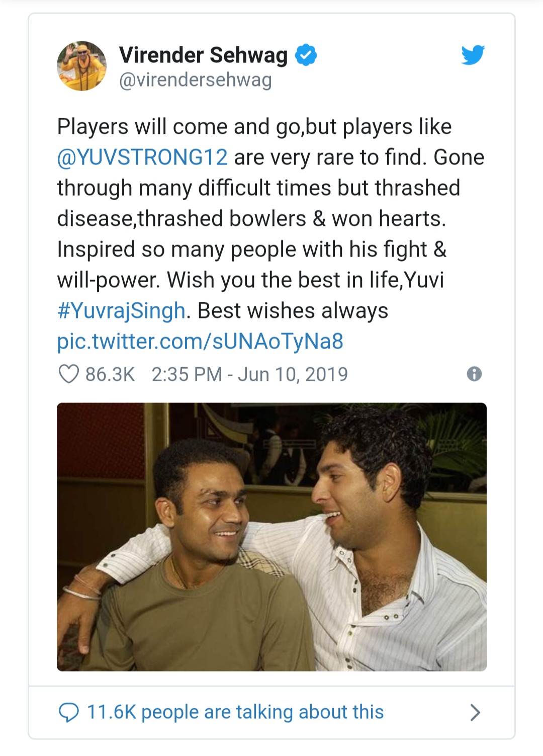This screenshot has height=756, width=543.
Task: Expand conversation with the right chevron arrow
Action: click(x=475, y=712)
